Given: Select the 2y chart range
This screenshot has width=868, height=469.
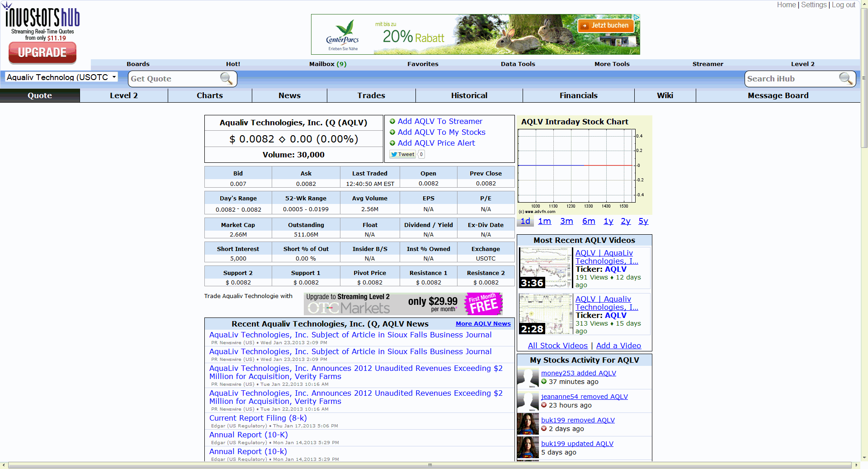Looking at the screenshot, I should point(626,221).
